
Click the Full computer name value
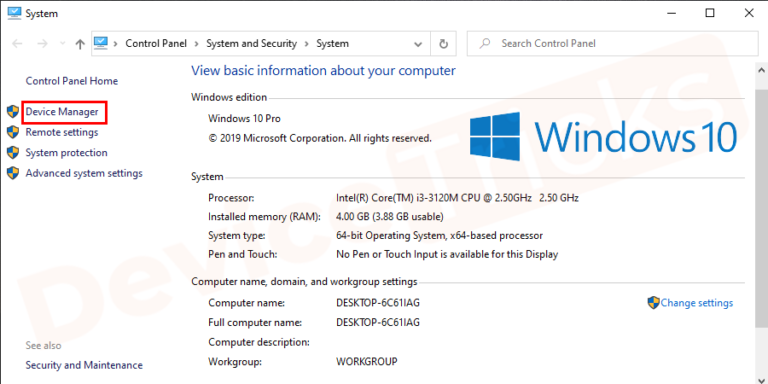(x=378, y=323)
